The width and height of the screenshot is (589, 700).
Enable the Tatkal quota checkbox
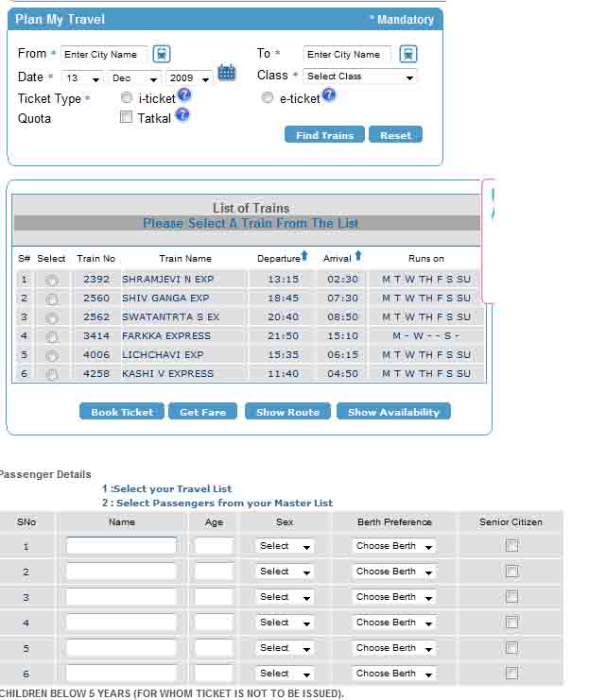126,117
